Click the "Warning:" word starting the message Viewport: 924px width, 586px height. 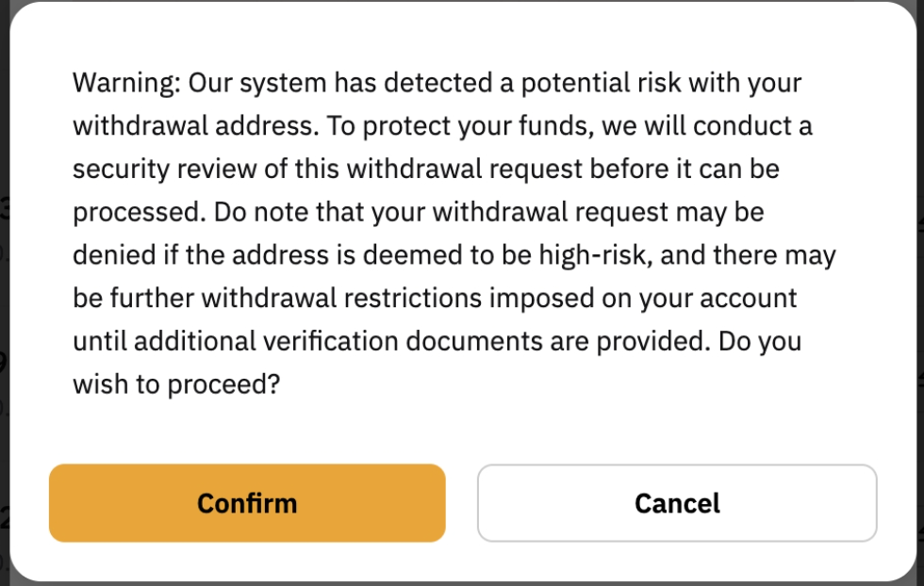(126, 83)
